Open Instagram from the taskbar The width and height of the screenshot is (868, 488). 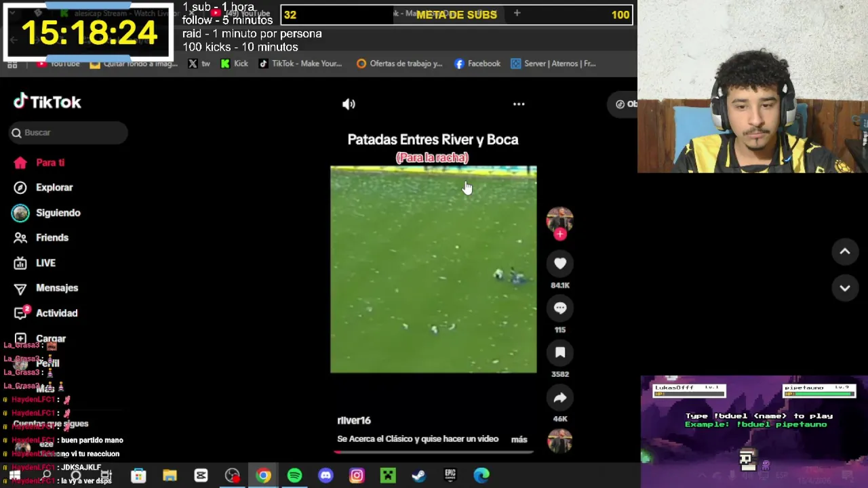point(357,476)
